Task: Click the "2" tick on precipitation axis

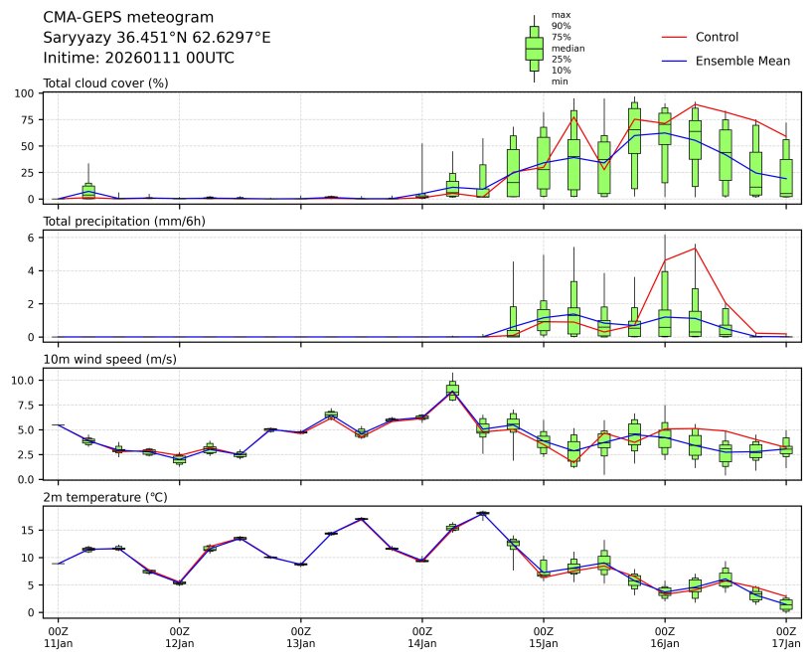Action: click(31, 304)
